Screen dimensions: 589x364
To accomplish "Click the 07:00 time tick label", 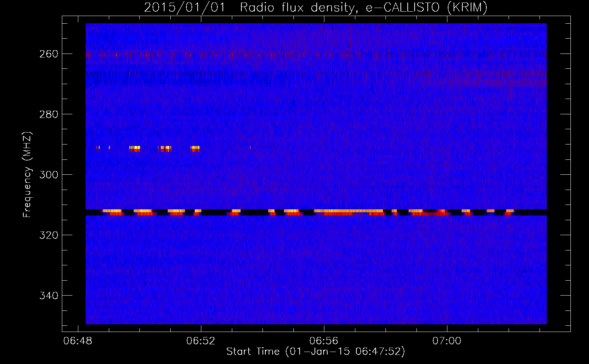I will pos(447,341).
